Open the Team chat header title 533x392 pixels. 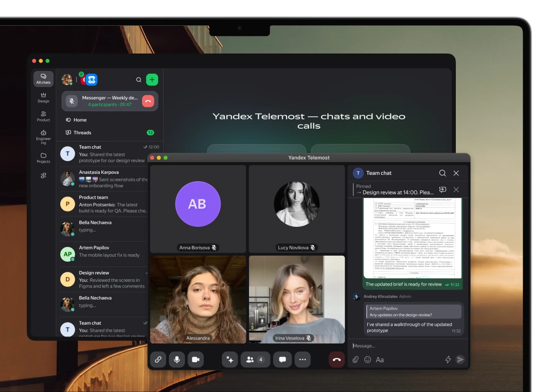click(x=379, y=173)
